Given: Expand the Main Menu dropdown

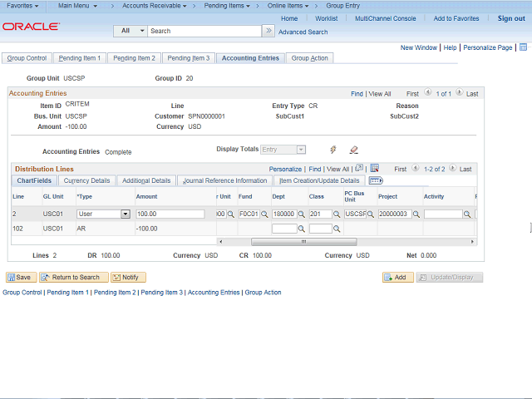Looking at the screenshot, I should click(x=77, y=6).
